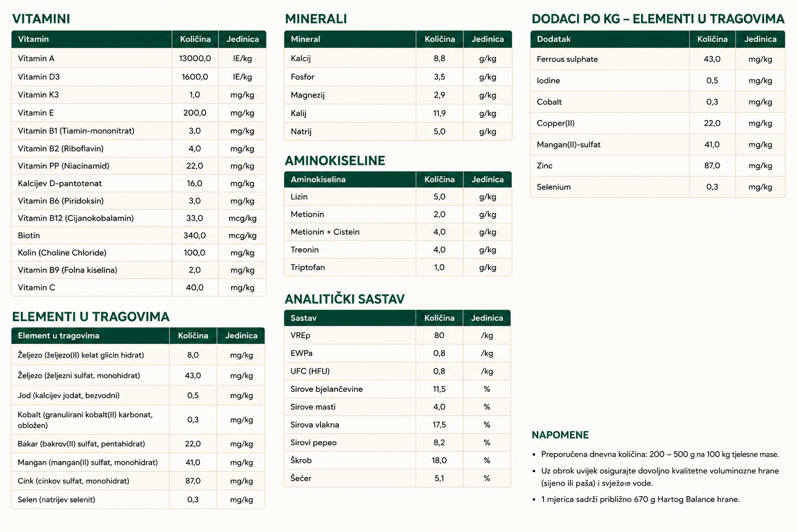798x532 pixels.
Task: Click 'Jod (kalcijev jodat, bezvodni)' text
Action: (69, 395)
